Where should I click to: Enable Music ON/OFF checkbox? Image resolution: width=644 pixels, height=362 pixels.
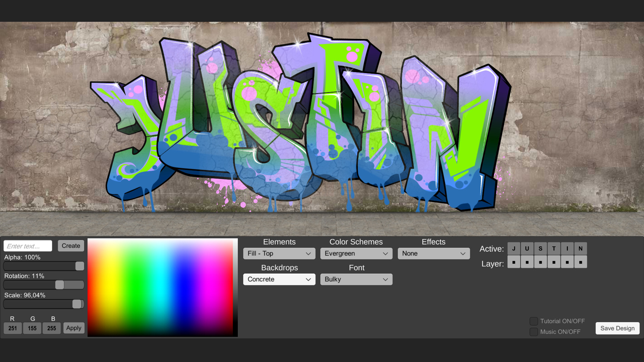pyautogui.click(x=533, y=332)
